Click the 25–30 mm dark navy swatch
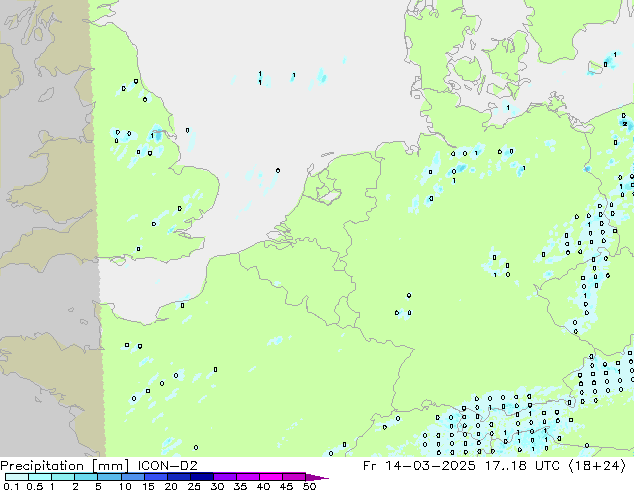Image resolution: width=634 pixels, height=490 pixels. click(201, 477)
